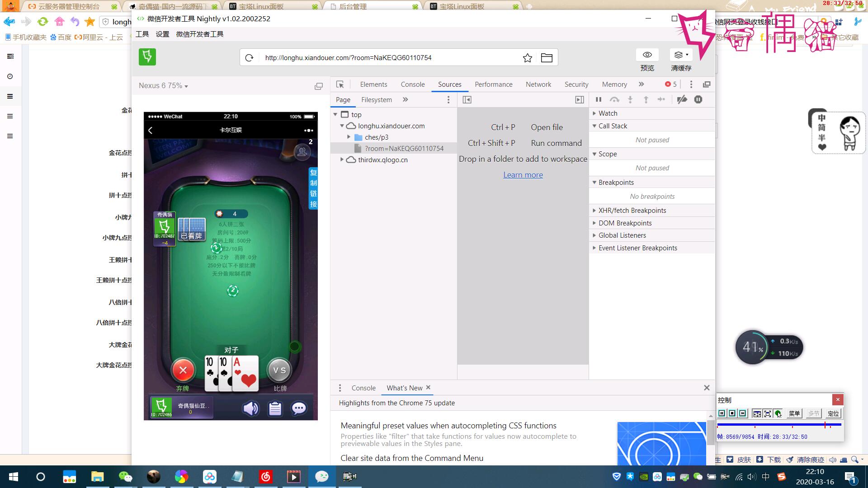Click the Learn more link

pos(523,175)
